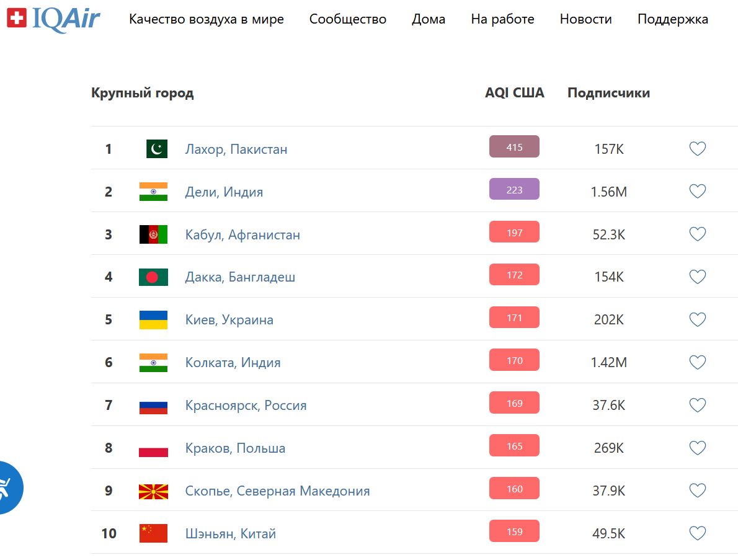Click the Ukraine flag next to Киев
Image resolution: width=738 pixels, height=560 pixels.
153,319
